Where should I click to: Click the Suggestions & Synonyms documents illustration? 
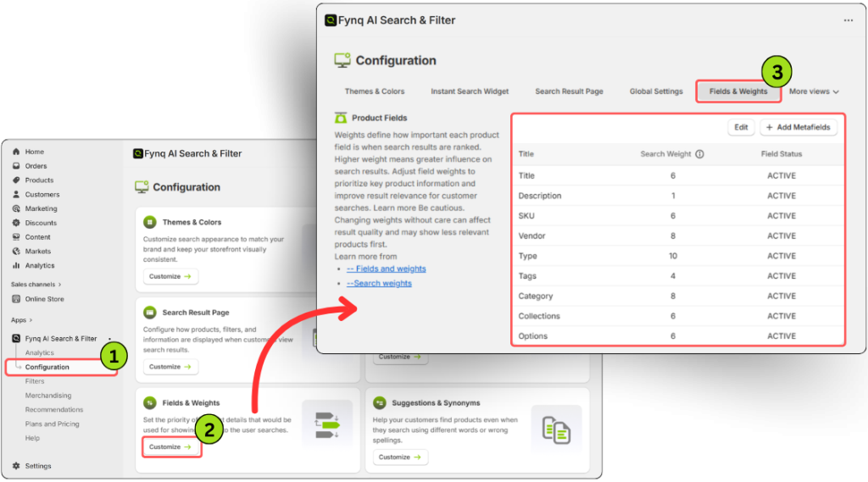coord(556,429)
